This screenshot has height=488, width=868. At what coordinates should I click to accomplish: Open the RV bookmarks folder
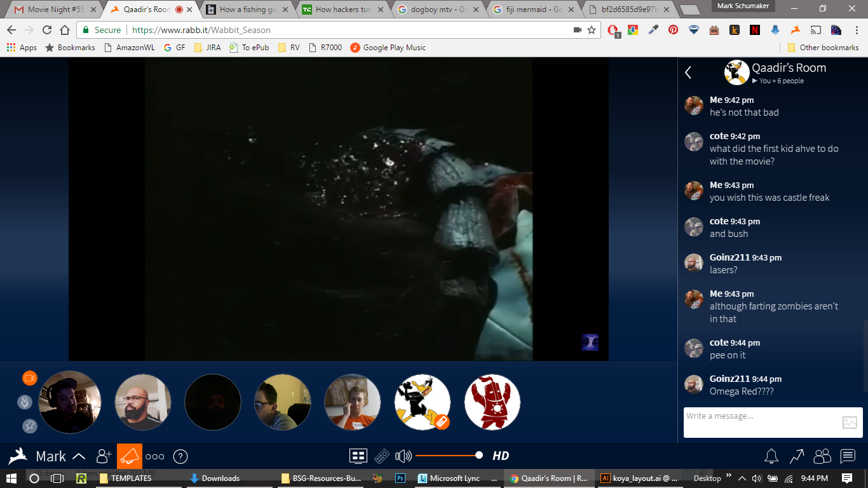click(x=289, y=48)
